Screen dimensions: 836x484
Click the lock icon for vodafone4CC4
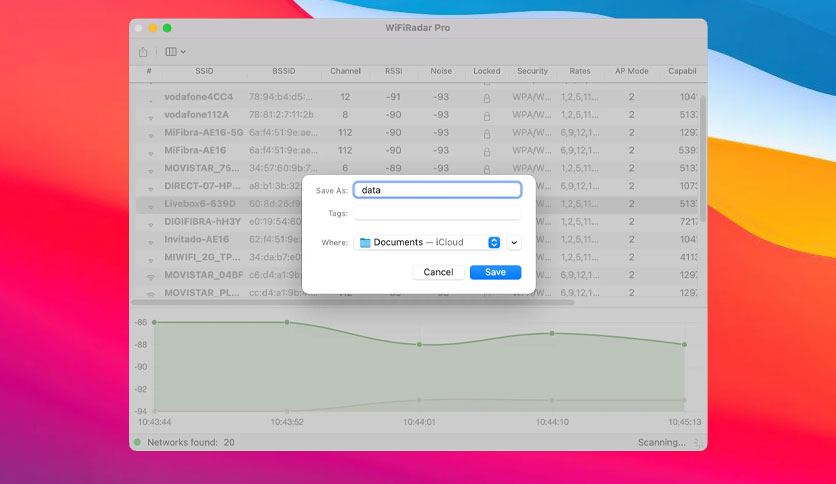487,98
